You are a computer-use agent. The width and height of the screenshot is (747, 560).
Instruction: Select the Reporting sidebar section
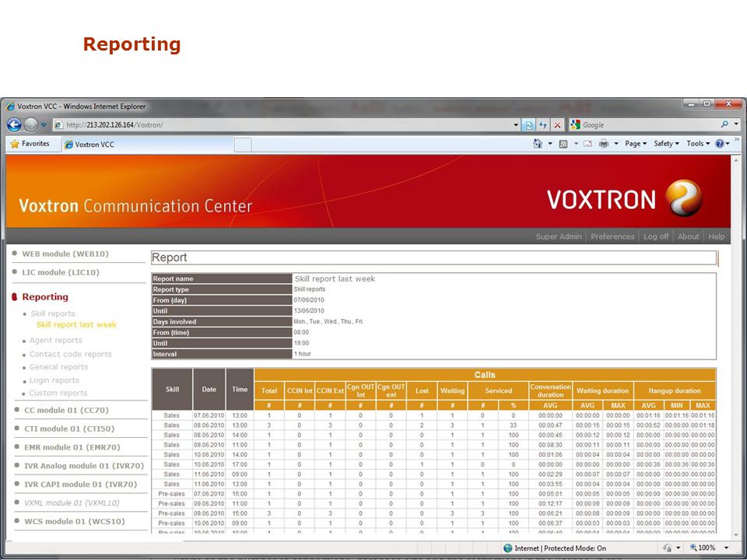pyautogui.click(x=45, y=296)
